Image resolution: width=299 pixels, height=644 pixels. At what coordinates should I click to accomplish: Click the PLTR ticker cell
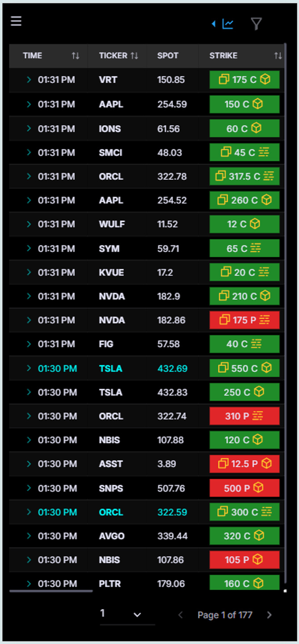point(110,584)
